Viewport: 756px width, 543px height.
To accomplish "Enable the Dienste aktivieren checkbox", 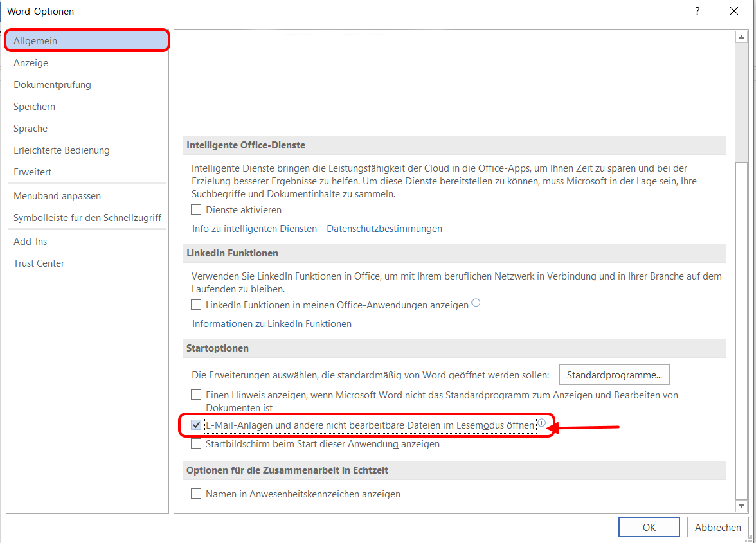I will tap(196, 209).
